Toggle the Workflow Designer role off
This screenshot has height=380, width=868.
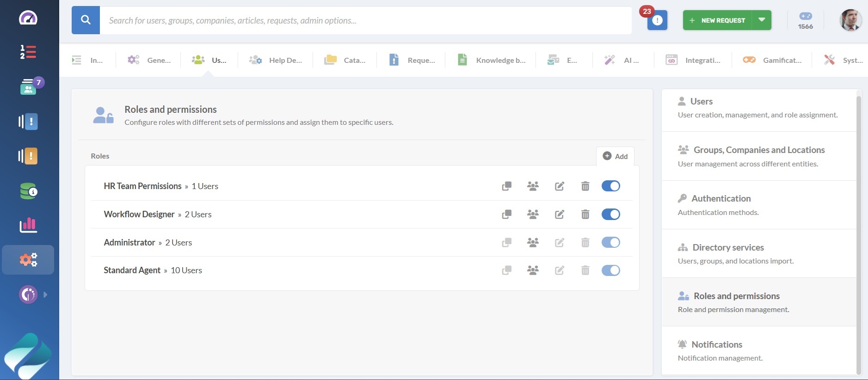coord(610,215)
